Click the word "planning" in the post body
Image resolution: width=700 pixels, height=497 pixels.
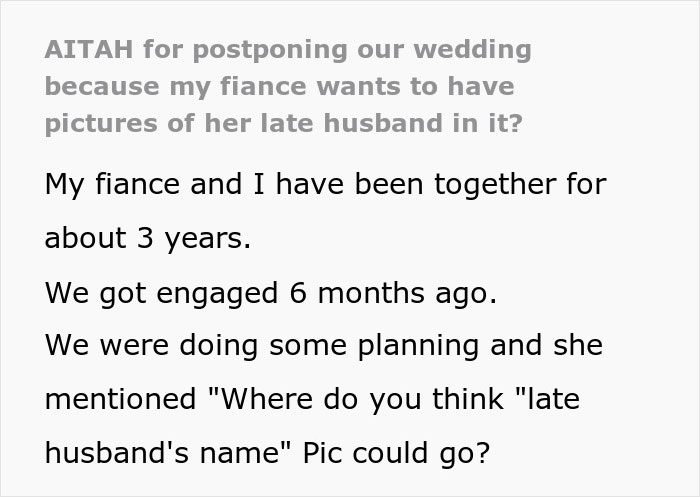(x=419, y=347)
